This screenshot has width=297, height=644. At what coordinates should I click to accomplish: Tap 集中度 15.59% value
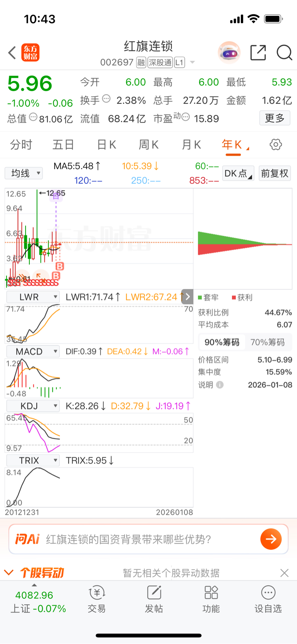click(x=278, y=372)
